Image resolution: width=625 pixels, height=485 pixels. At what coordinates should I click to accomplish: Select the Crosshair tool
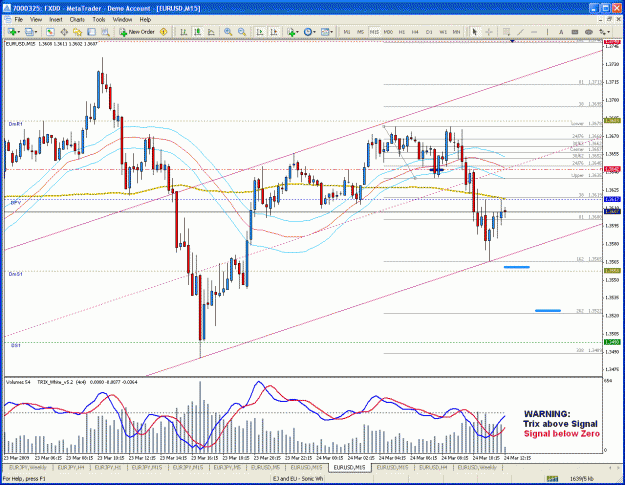pos(489,32)
